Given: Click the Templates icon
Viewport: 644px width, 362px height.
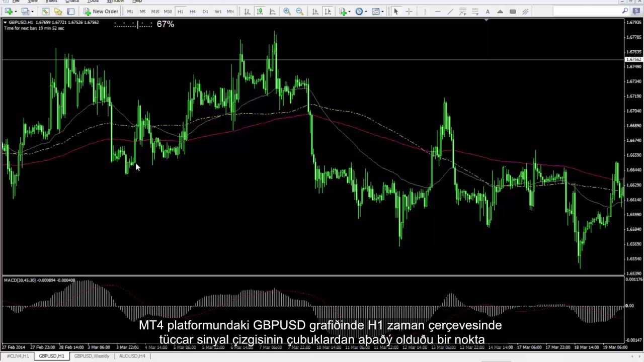Looking at the screenshot, I should click(375, 11).
